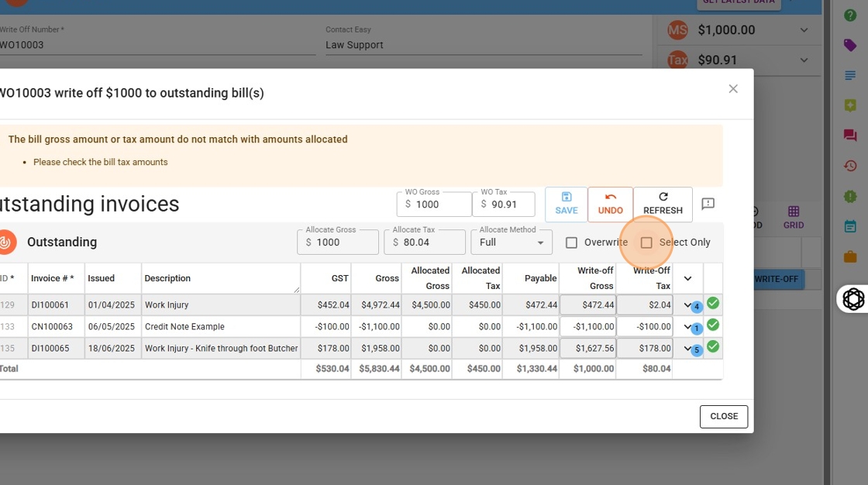868x485 pixels.
Task: Click green check icon for DI100061 row
Action: tap(713, 303)
